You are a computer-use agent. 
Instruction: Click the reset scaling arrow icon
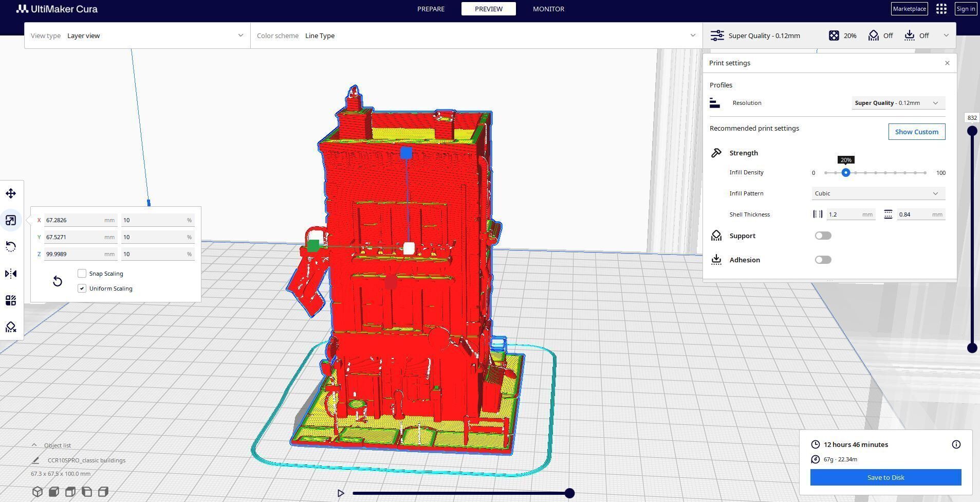pyautogui.click(x=58, y=281)
